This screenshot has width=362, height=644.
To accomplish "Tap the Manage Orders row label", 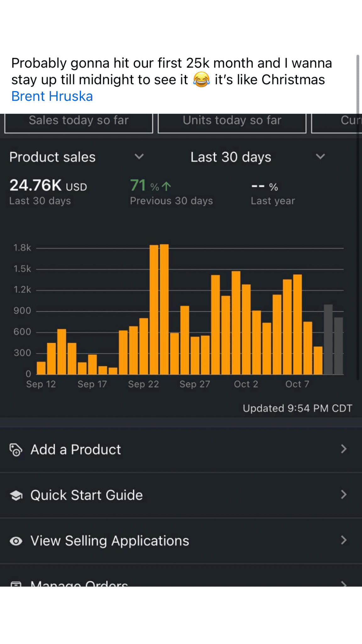I will click(79, 584).
